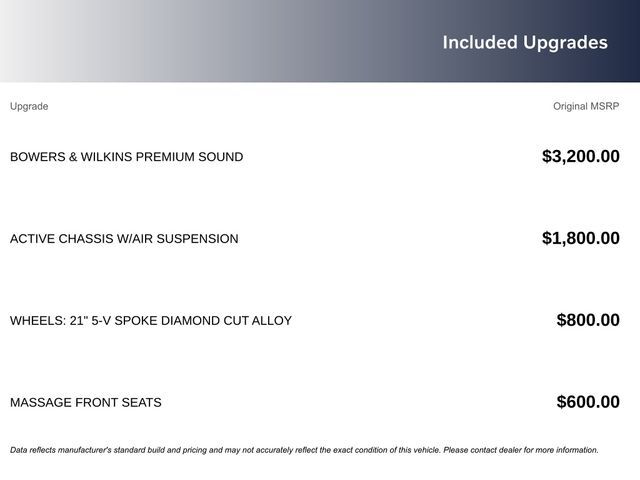Viewport: 640px width, 480px height.
Task: Select the Upgrade column header
Action: click(29, 106)
